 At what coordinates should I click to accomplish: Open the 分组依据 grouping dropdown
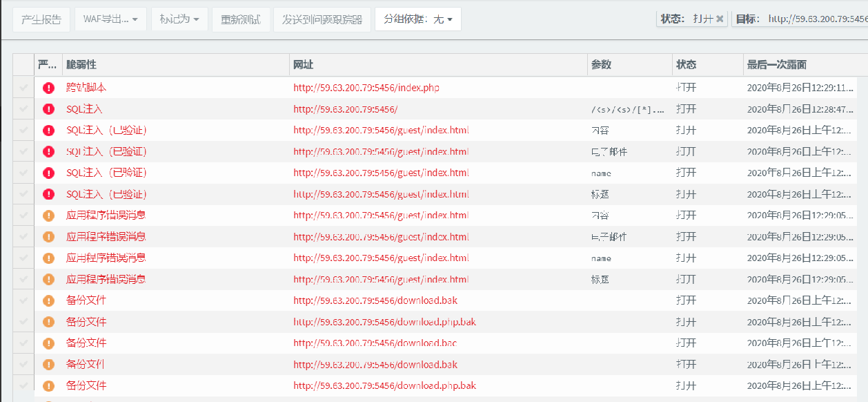[418, 19]
